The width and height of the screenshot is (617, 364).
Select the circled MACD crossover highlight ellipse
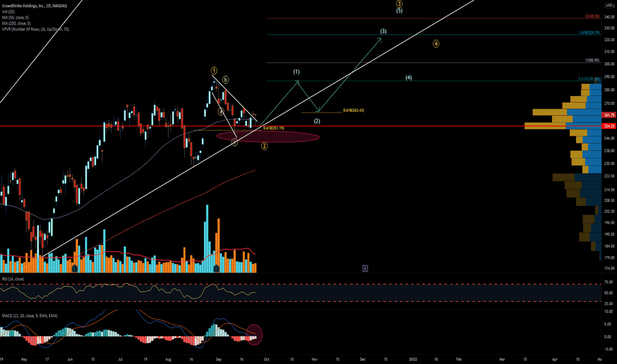pyautogui.click(x=255, y=335)
